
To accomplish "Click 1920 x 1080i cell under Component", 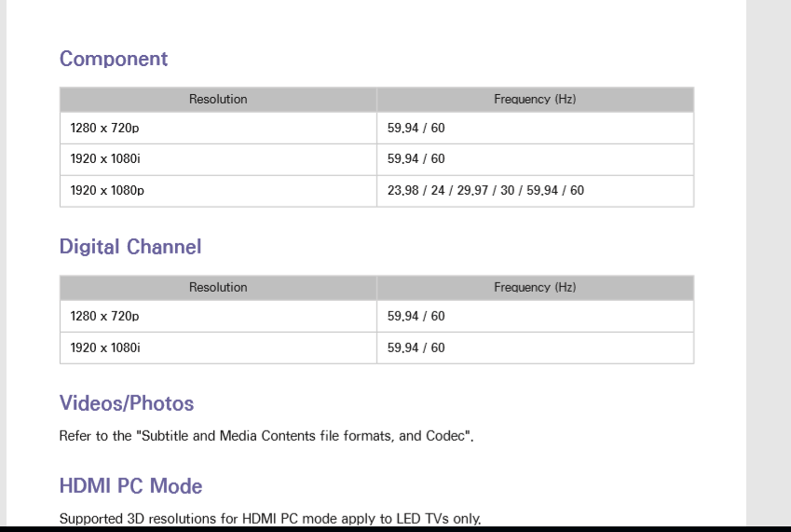I will [104, 159].
